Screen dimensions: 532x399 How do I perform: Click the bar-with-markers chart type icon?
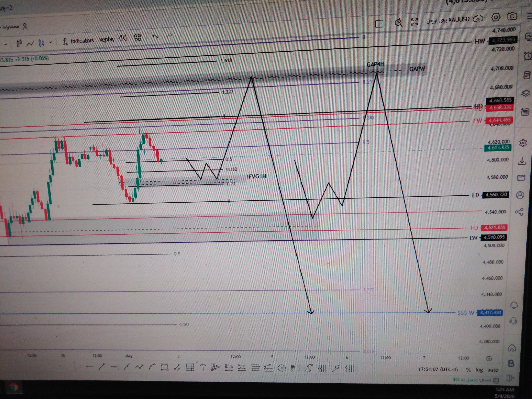pos(19,43)
